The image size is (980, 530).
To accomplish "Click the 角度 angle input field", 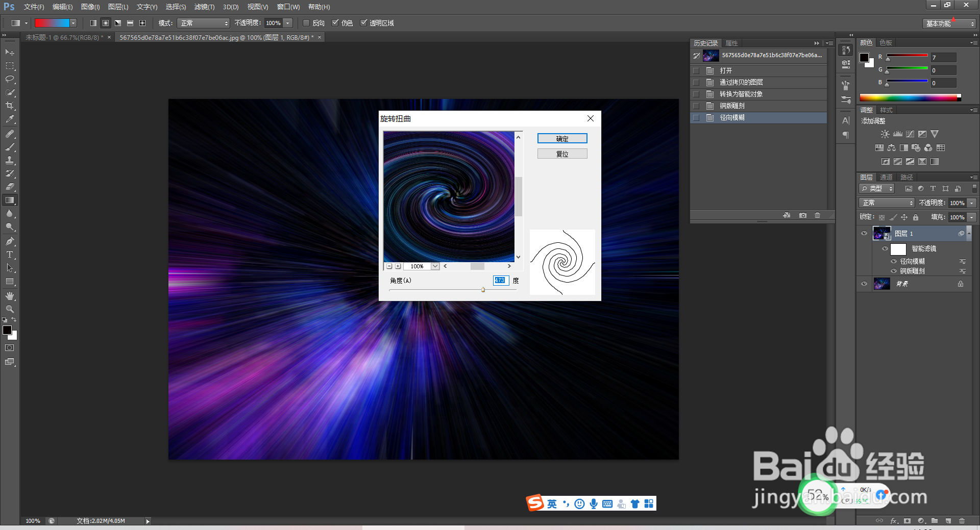I will coord(501,281).
